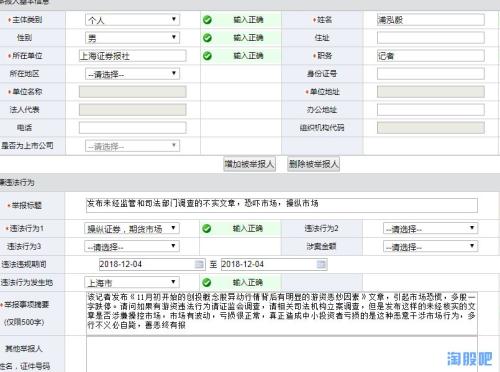Click the end date field after 至
The image size is (500, 372).
274,264
